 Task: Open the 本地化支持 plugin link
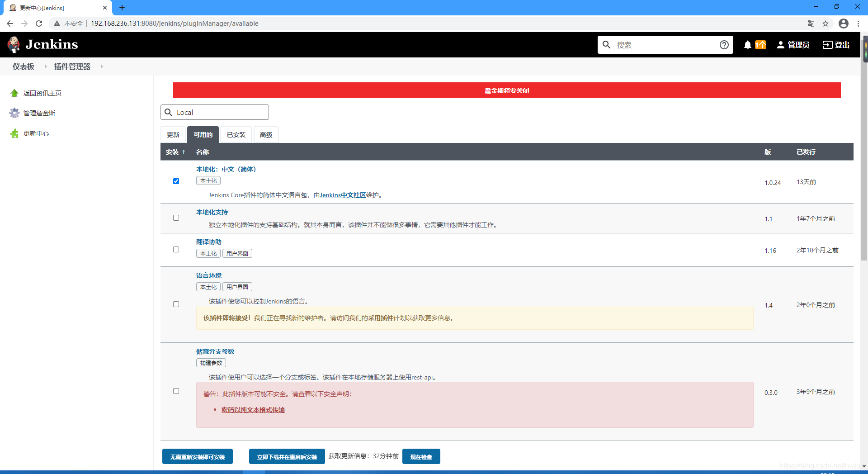tap(212, 212)
